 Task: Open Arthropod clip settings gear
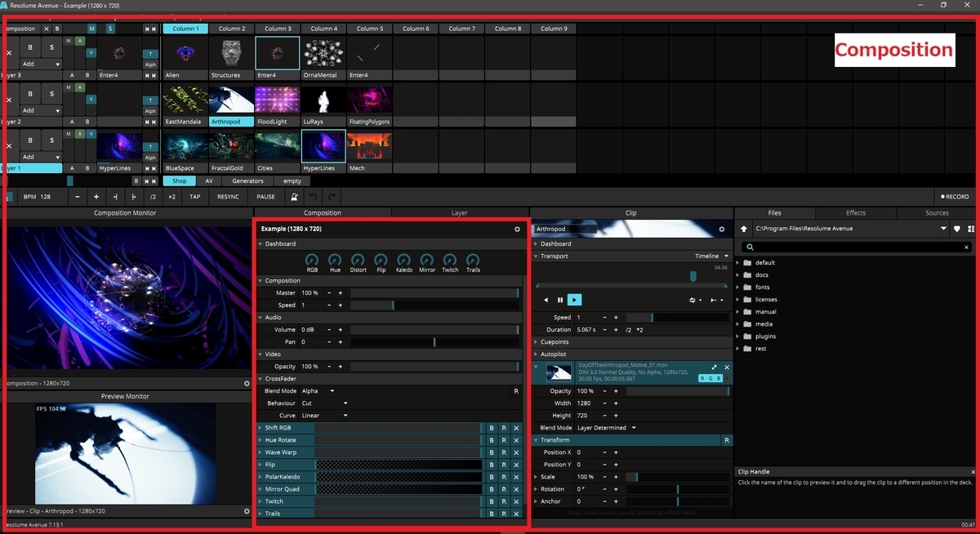(721, 229)
